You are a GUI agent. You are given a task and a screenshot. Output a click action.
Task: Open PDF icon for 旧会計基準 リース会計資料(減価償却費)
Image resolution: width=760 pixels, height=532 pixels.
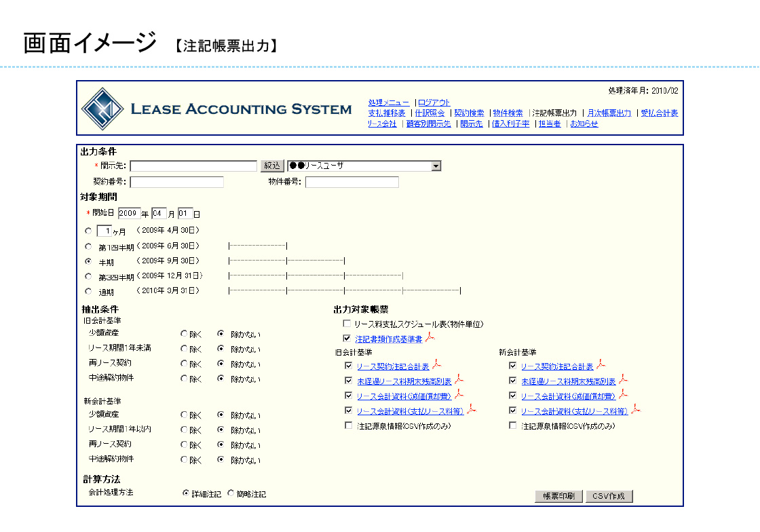pos(459,394)
